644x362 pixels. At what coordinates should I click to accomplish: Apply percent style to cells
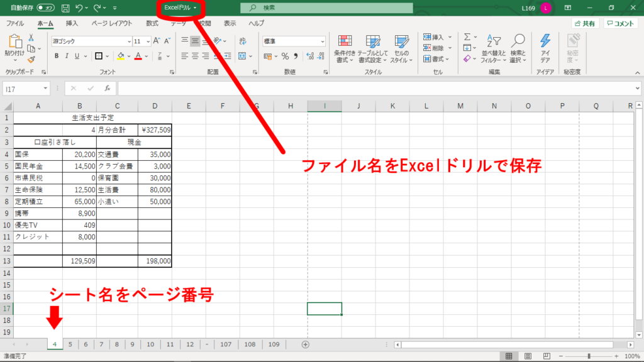point(285,56)
